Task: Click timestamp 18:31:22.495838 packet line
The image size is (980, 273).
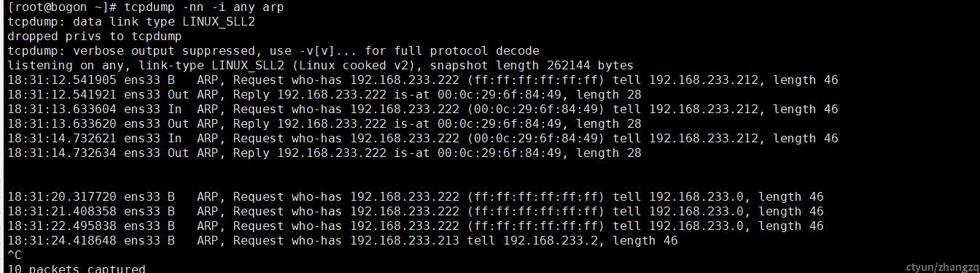Action: tap(416, 226)
